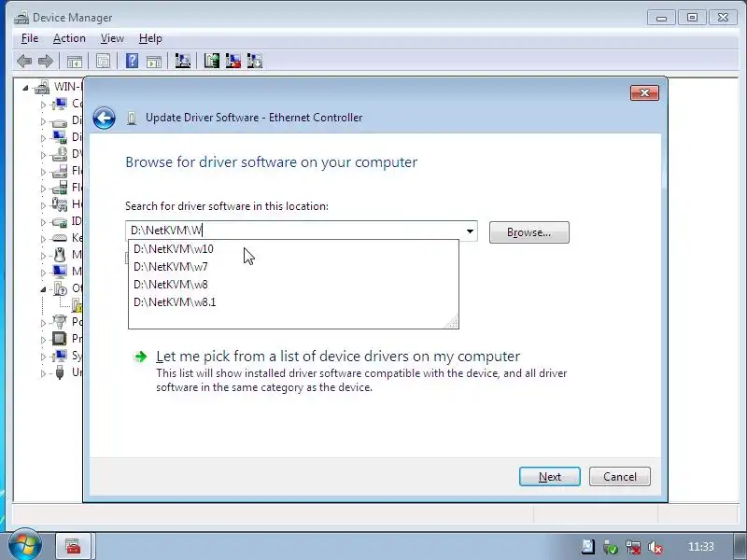Click Safely Remove Hardware tray icon

tap(611, 547)
